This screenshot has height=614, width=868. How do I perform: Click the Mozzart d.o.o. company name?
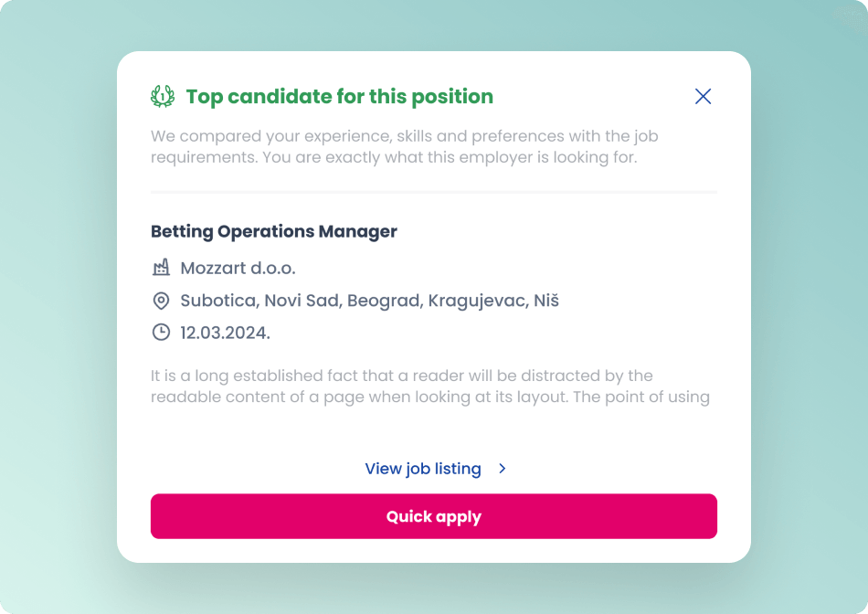[238, 268]
